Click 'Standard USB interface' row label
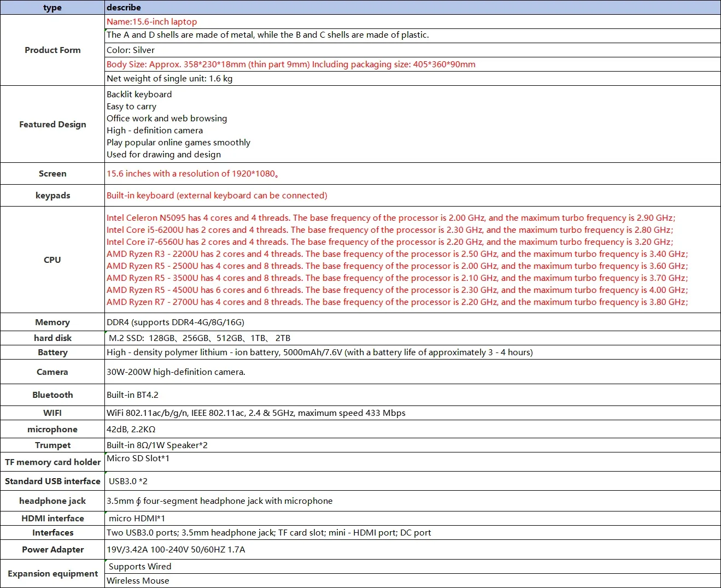This screenshot has width=721, height=588. click(x=52, y=481)
